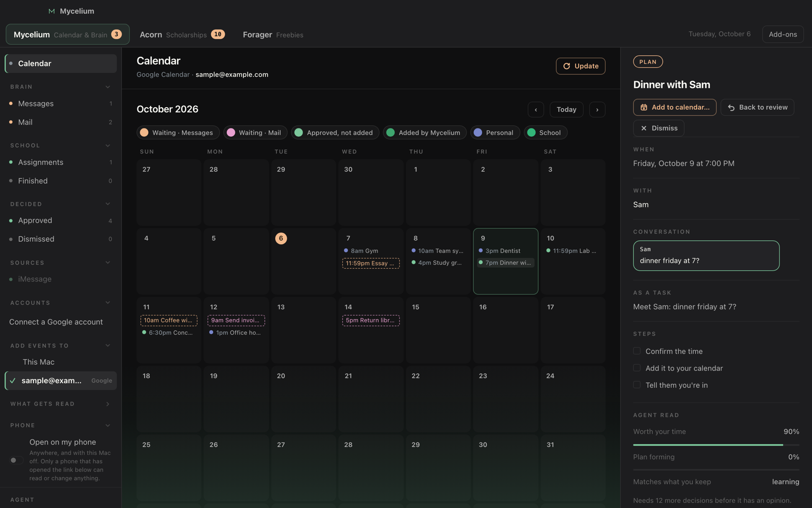Enable the Open on my phone toggle
The image size is (812, 508).
(x=16, y=460)
